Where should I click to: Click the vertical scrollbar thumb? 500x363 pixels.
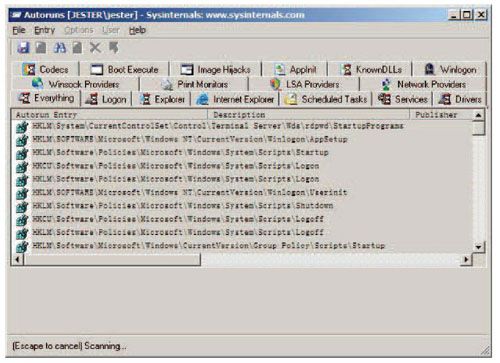click(x=479, y=127)
